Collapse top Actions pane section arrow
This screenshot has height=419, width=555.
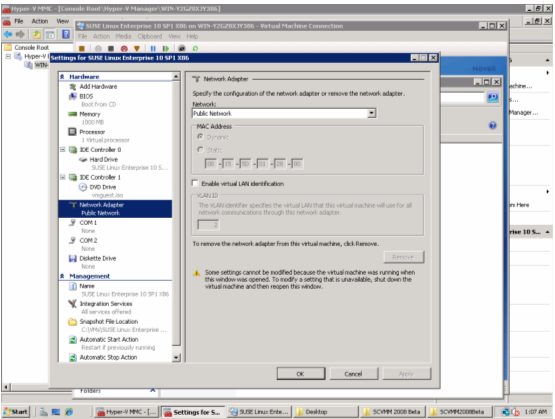[547, 60]
